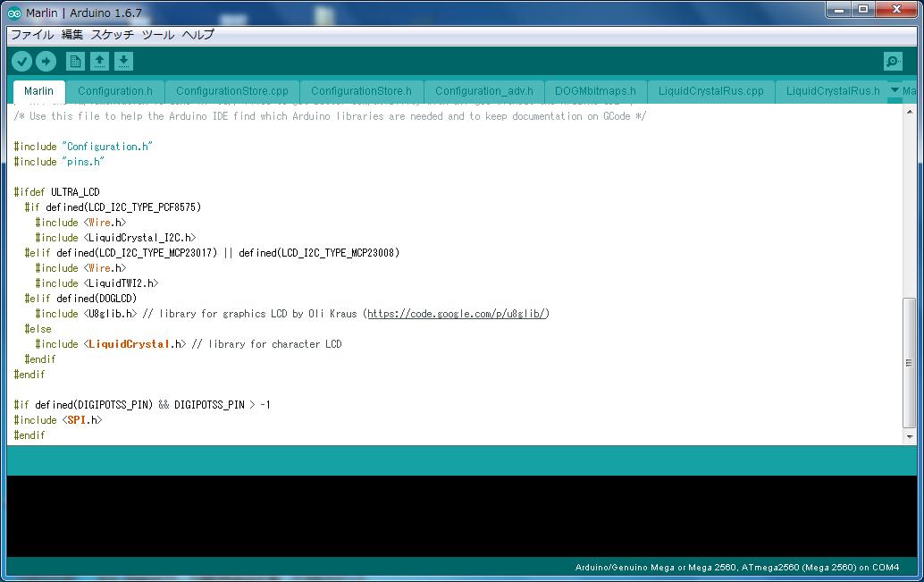The width and height of the screenshot is (924, 582).
Task: Click the LCD_I2C_TYPE_MCP23017 elif line
Action: click(x=212, y=253)
